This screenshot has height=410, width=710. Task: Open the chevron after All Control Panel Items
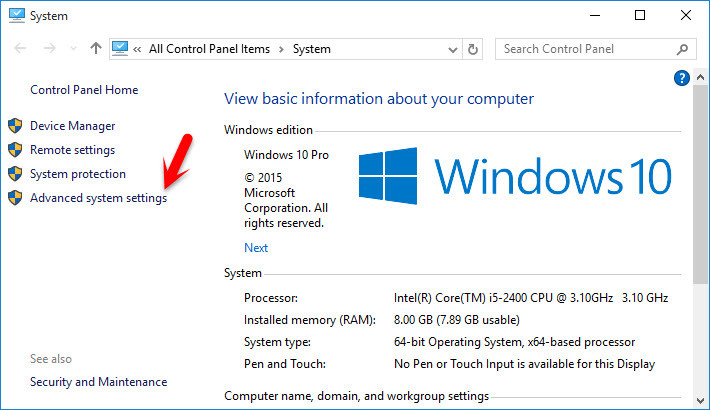click(x=281, y=49)
